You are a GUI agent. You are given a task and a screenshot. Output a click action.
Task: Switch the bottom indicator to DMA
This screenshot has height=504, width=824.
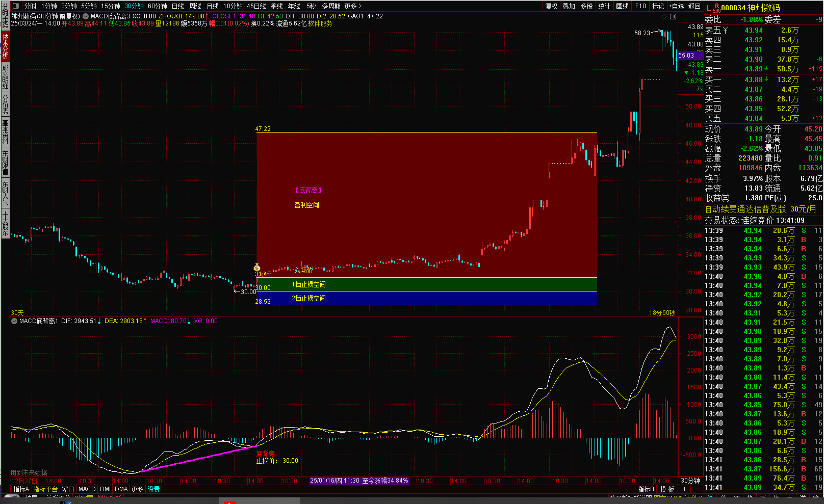click(121, 489)
